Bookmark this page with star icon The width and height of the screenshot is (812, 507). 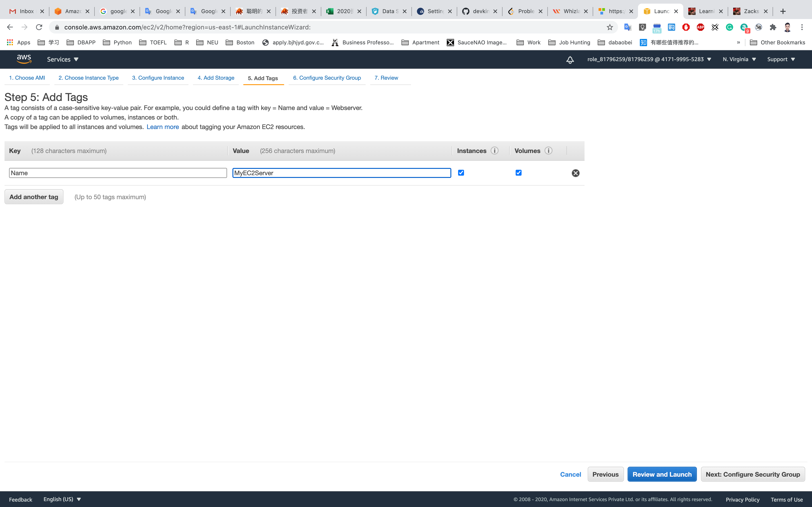pyautogui.click(x=610, y=27)
